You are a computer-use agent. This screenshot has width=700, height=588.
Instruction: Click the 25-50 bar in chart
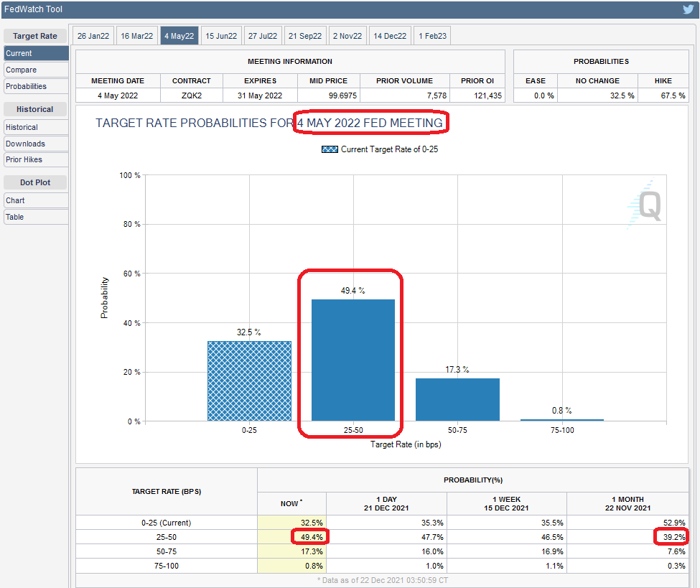(353, 360)
